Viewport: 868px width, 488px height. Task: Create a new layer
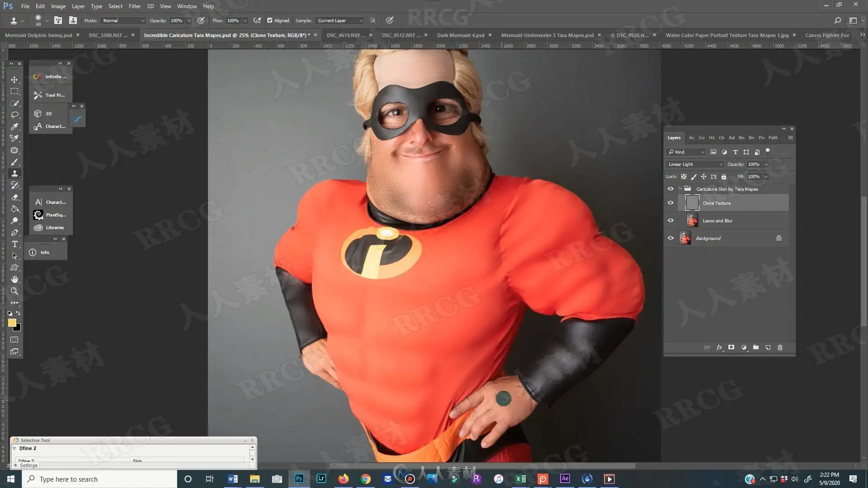768,347
